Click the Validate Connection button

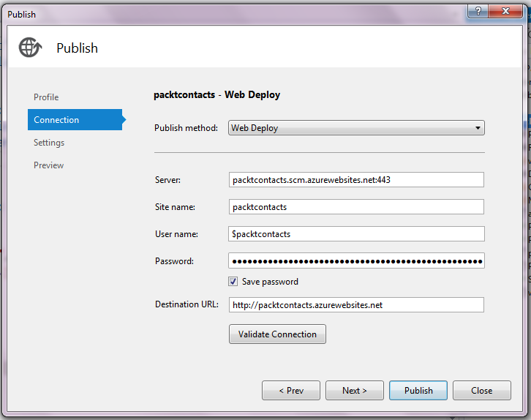(x=277, y=334)
